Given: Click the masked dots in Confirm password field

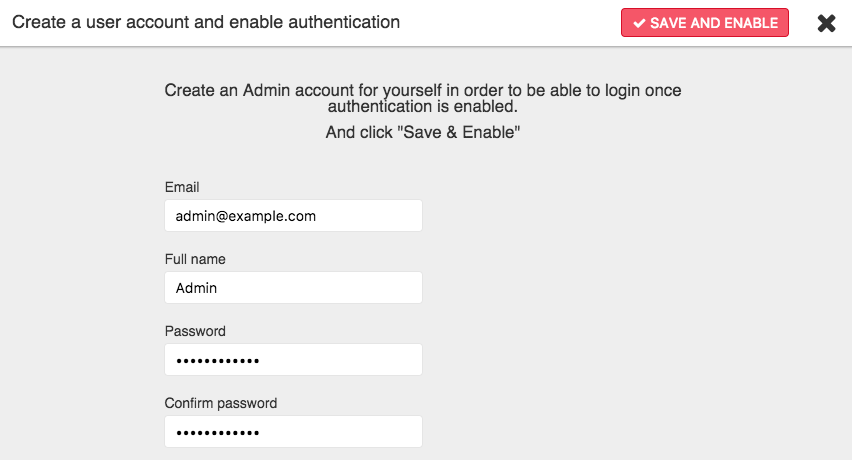Looking at the screenshot, I should [x=217, y=433].
